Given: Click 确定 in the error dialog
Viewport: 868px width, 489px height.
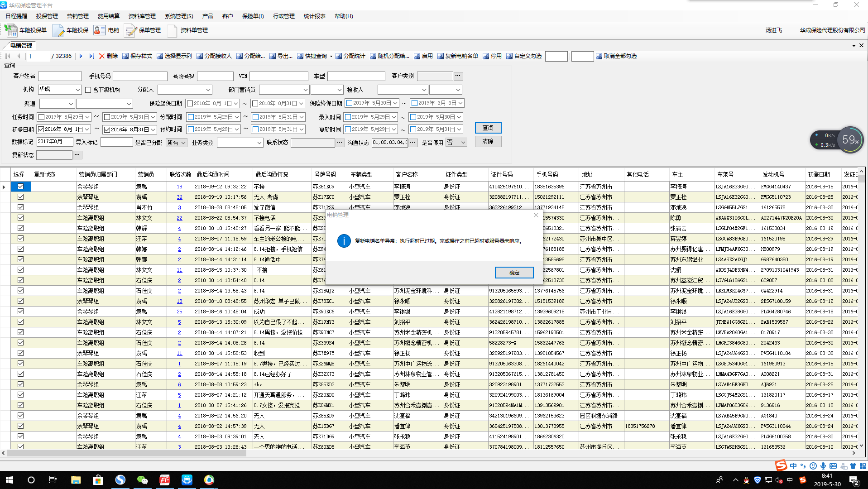Looking at the screenshot, I should point(514,273).
